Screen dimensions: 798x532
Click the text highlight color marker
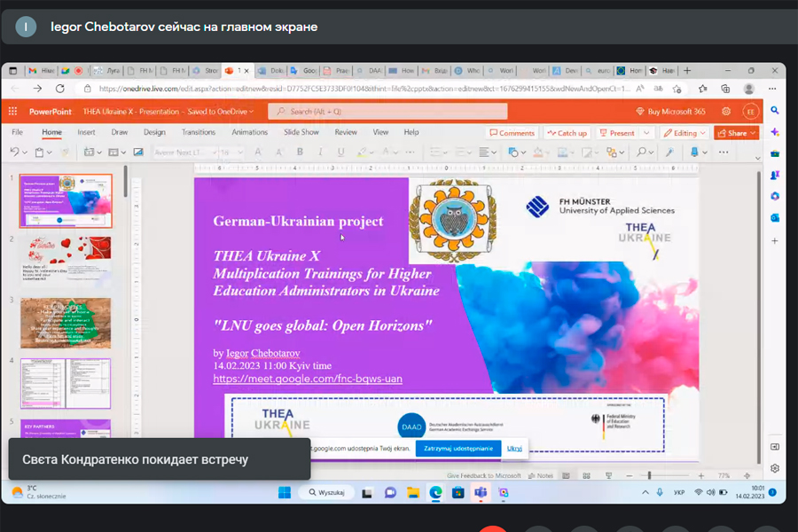(362, 152)
